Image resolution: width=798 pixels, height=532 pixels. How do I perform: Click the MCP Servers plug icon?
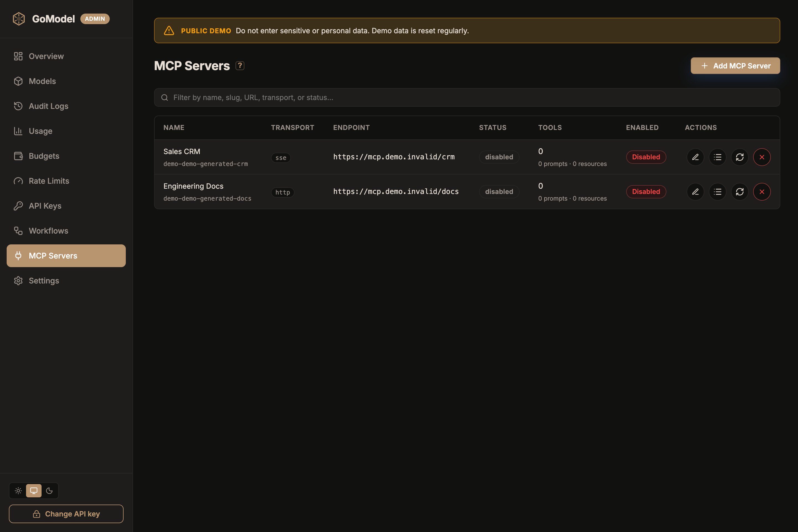point(18,256)
